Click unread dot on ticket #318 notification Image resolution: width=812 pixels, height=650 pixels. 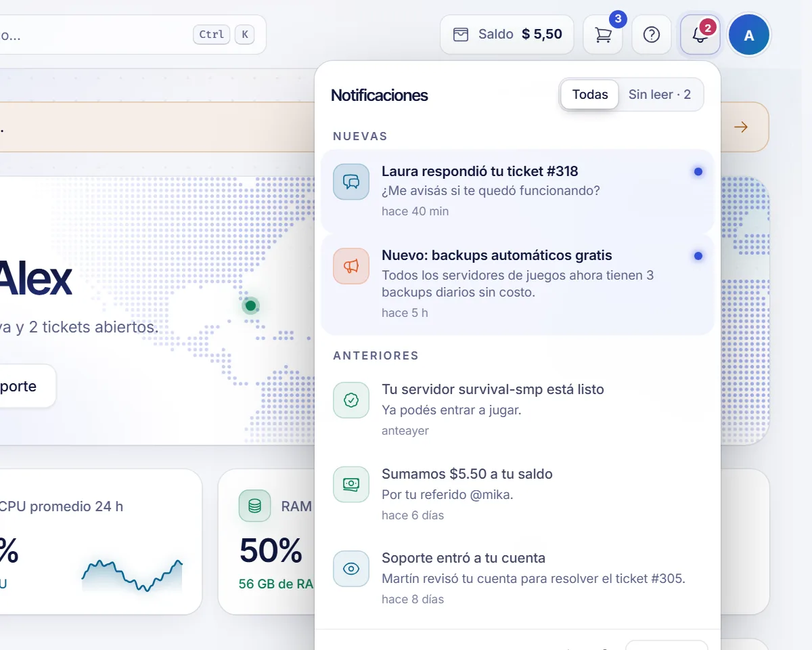click(x=698, y=172)
